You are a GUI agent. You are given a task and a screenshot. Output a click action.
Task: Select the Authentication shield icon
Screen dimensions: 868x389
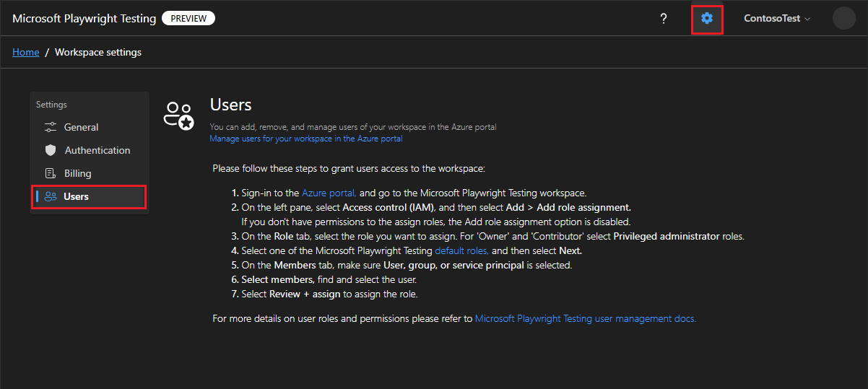tap(51, 150)
